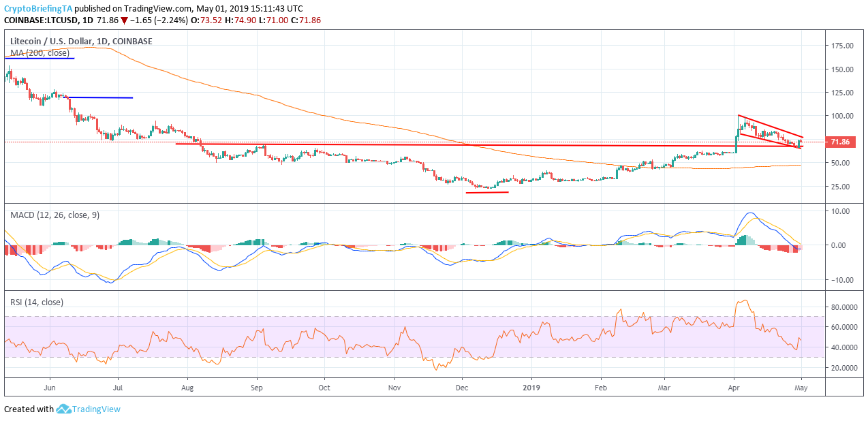Click the 100.00 price axis label
This screenshot has width=868, height=421.
(x=842, y=116)
